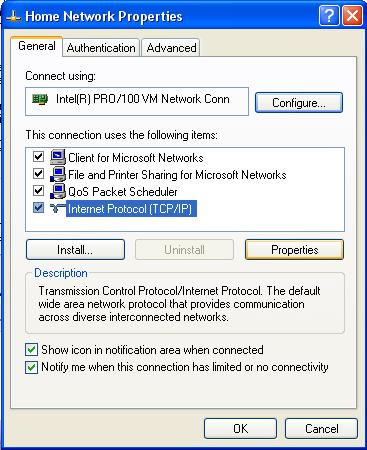The image size is (367, 450).
Task: Click the QoS Packet Scheduler icon
Action: (x=58, y=191)
